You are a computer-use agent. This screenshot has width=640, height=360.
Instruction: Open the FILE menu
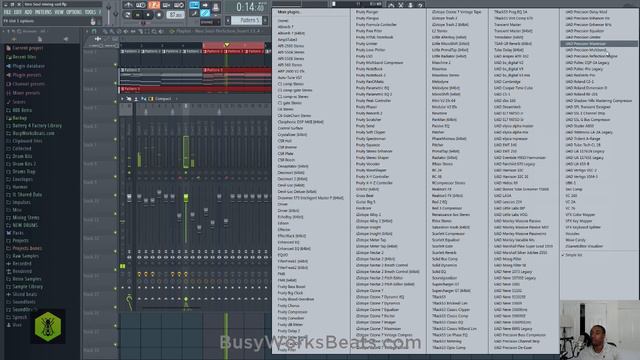[7, 12]
